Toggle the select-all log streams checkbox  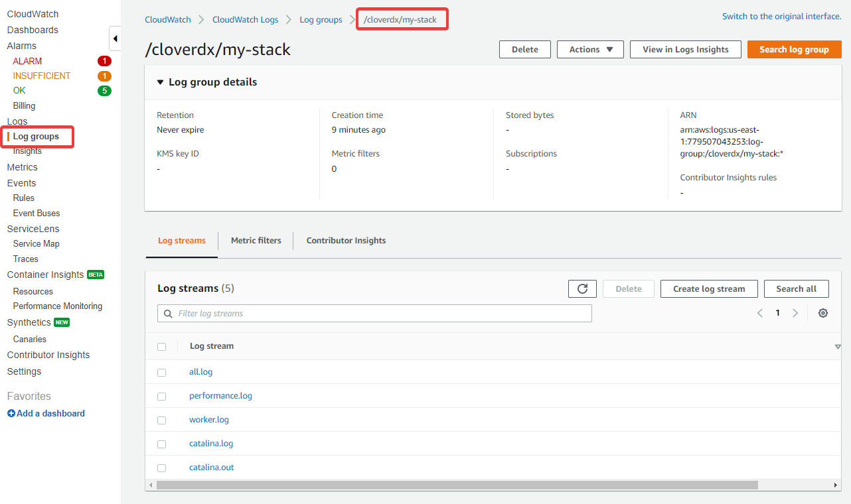coord(161,346)
